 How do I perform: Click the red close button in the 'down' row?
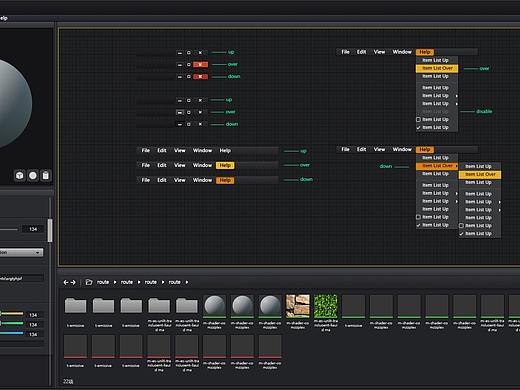(200, 77)
